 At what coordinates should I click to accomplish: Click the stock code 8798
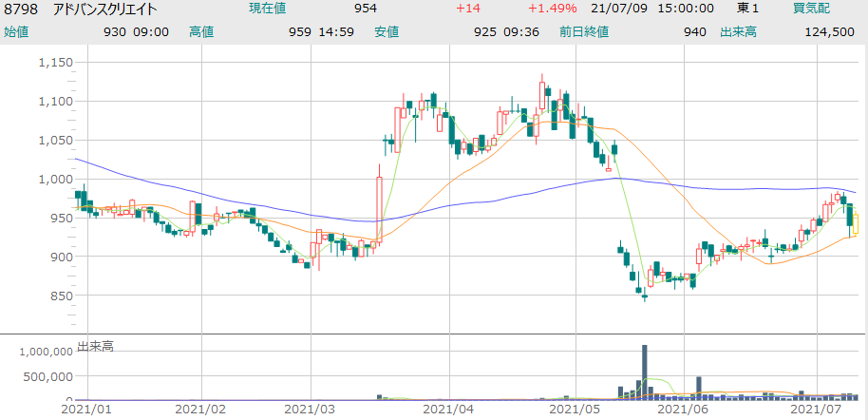point(20,9)
